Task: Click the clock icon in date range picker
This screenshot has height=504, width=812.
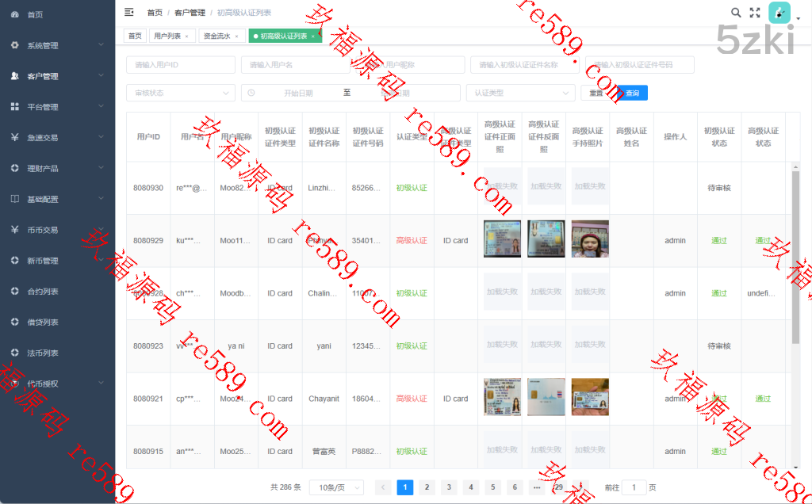Action: tap(251, 93)
